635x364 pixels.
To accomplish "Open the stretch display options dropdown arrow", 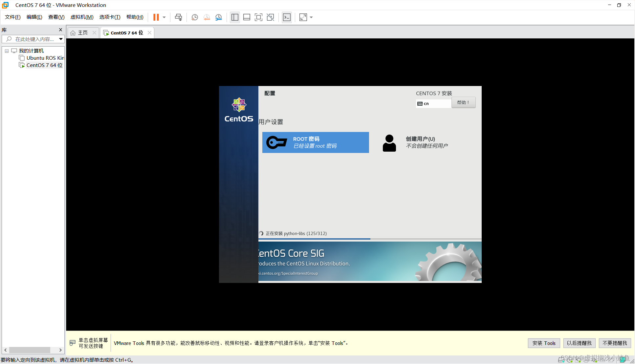I will tap(311, 17).
